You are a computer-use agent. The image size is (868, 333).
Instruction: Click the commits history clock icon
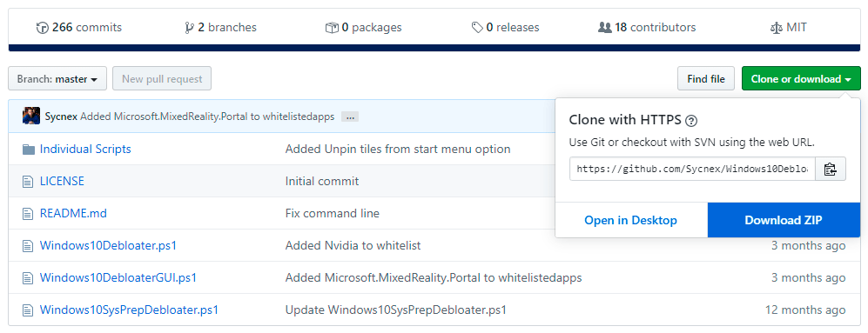[42, 28]
